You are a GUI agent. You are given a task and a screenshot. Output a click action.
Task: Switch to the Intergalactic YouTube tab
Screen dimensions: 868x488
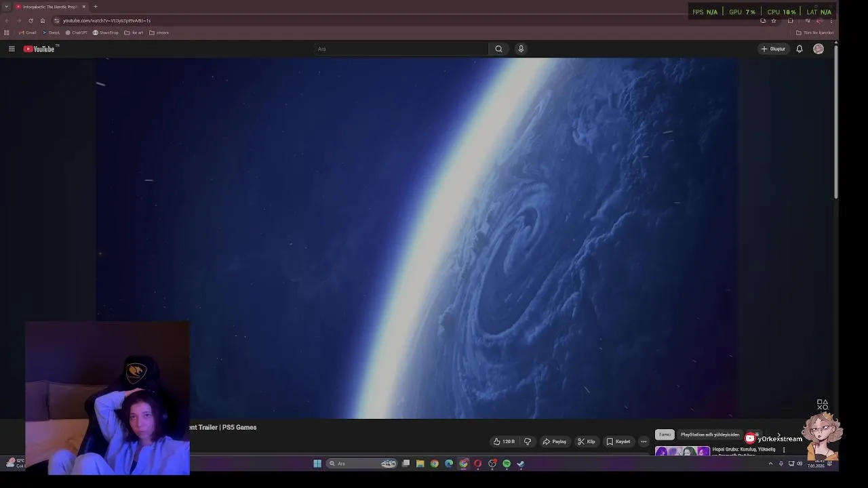pyautogui.click(x=50, y=7)
